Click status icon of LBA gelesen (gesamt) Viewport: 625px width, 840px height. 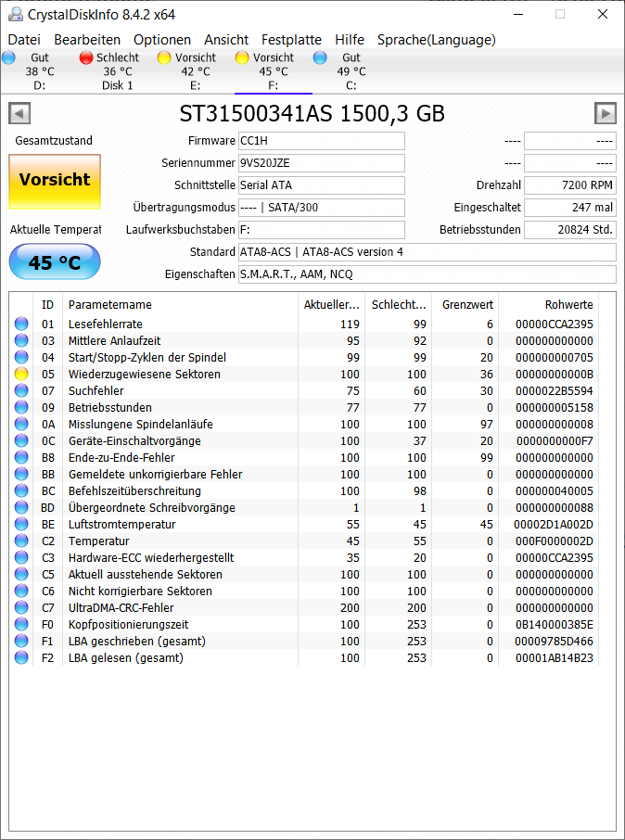[x=21, y=658]
